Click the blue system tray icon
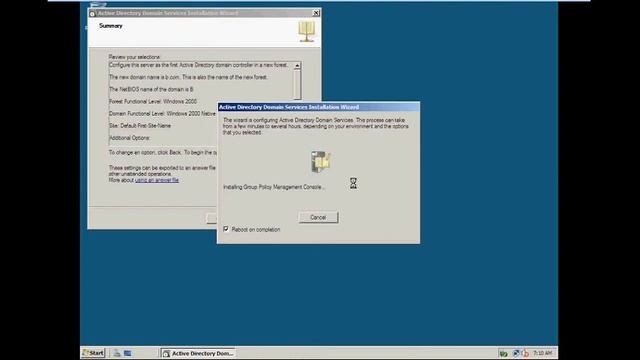 516,353
